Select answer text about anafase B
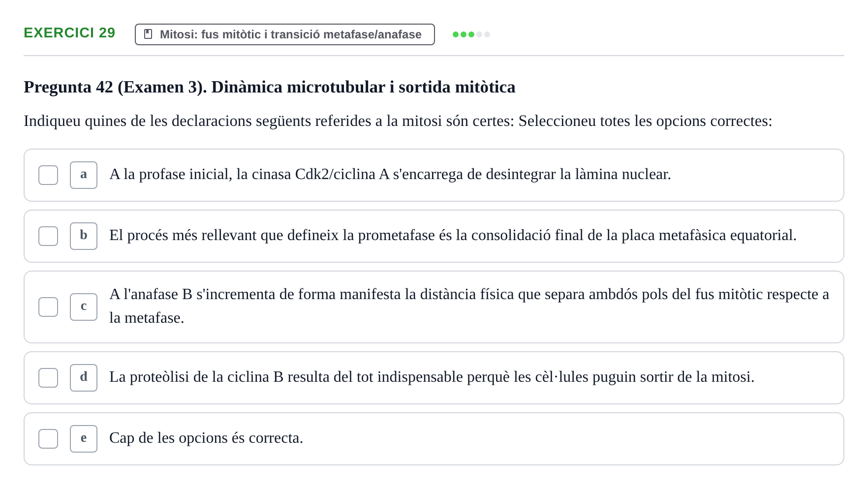 pyautogui.click(x=469, y=306)
